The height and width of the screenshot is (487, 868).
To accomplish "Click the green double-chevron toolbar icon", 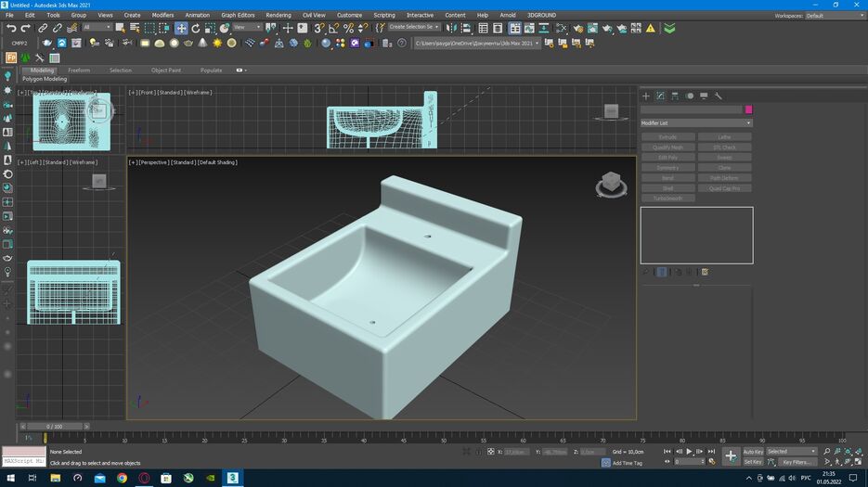I will [x=669, y=28].
